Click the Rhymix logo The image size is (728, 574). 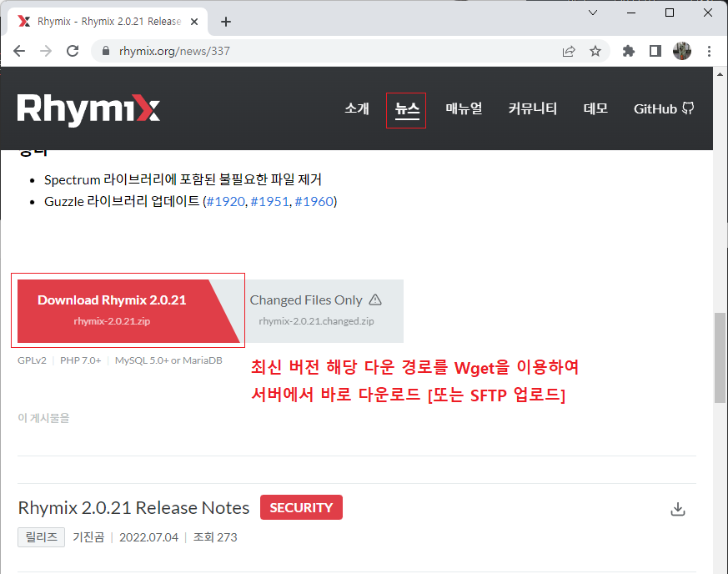(x=88, y=109)
